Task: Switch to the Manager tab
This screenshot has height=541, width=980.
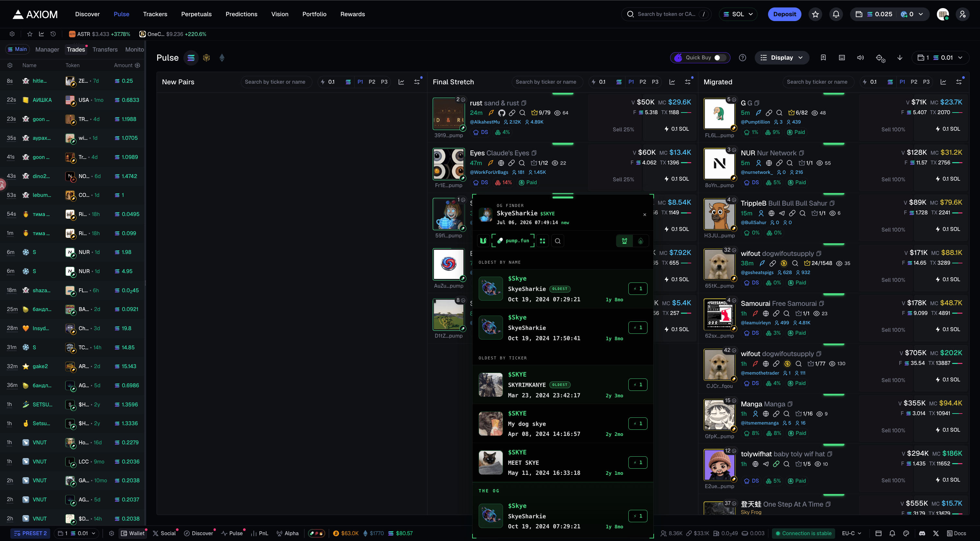Action: [x=47, y=50]
